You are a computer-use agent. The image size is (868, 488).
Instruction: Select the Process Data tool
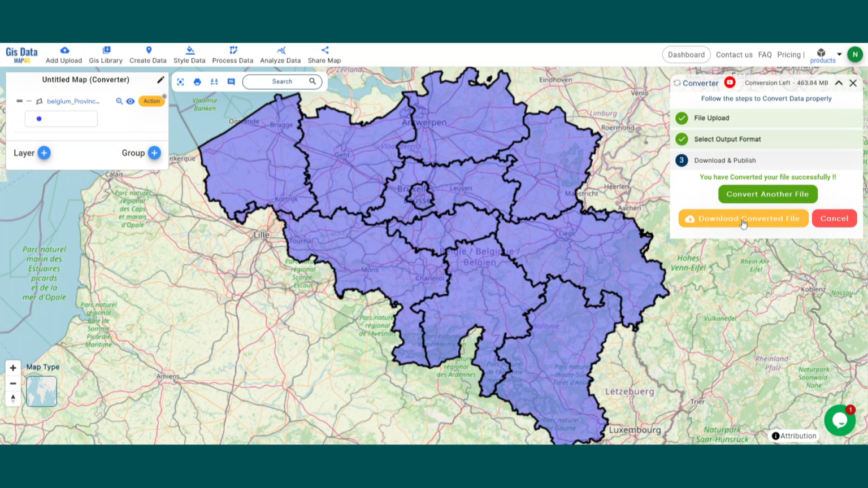point(232,54)
